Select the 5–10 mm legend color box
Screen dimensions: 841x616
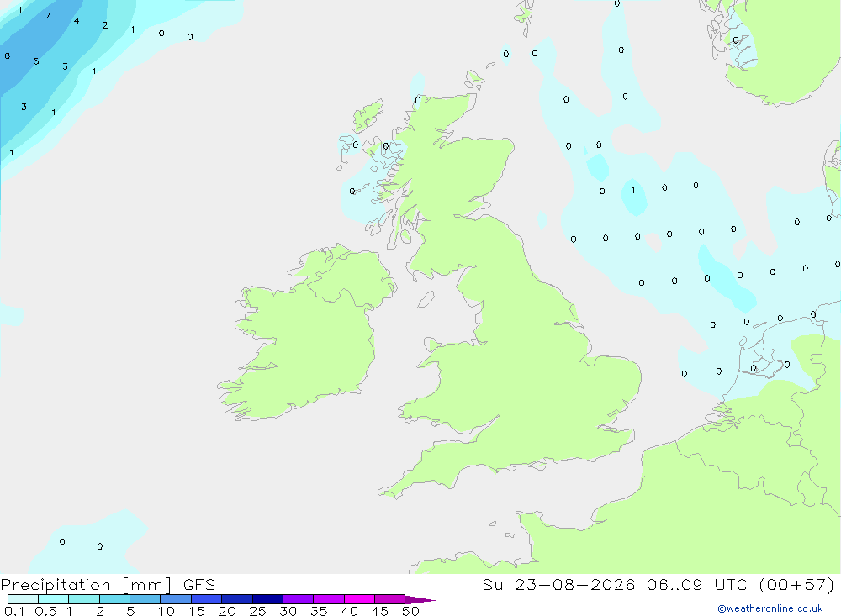click(x=145, y=599)
